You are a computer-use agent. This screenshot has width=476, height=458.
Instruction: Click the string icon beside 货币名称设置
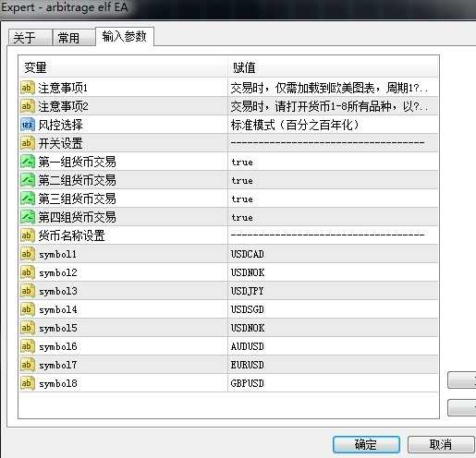tap(27, 235)
